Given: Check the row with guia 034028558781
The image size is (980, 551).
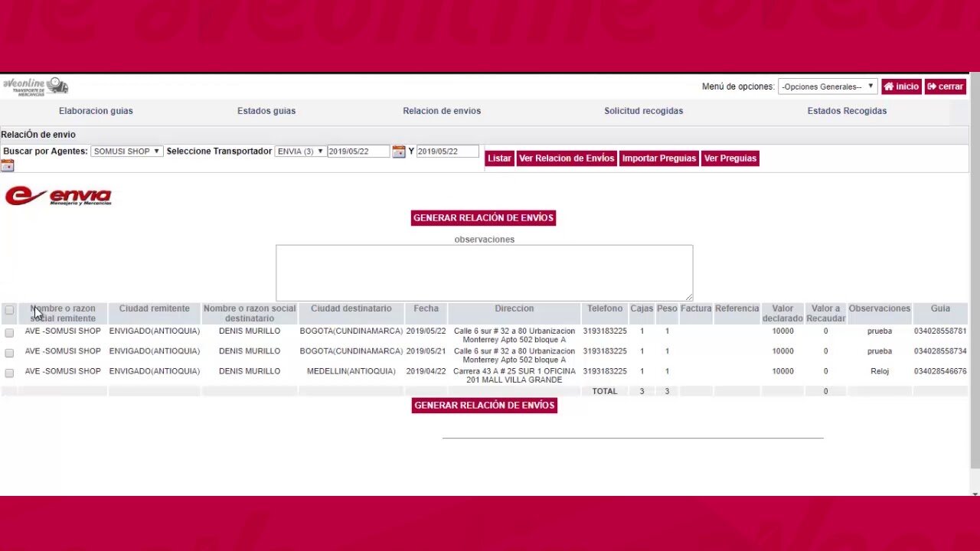Looking at the screenshot, I should [x=9, y=333].
